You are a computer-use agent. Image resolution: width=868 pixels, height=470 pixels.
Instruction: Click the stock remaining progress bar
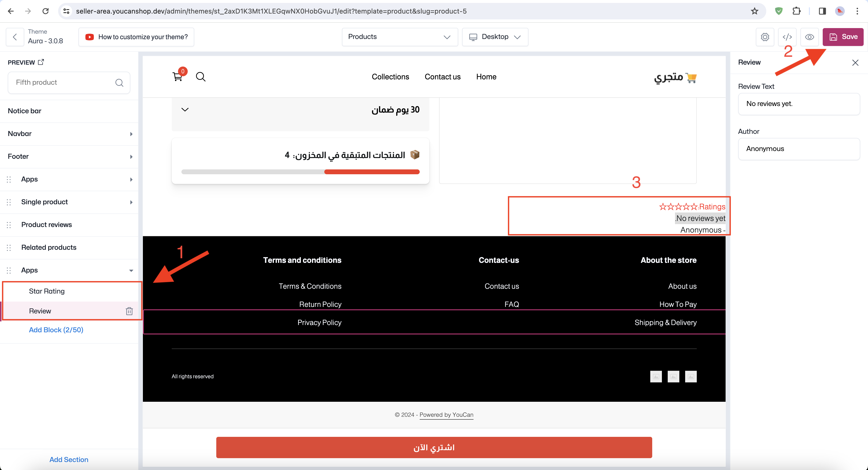coord(300,172)
